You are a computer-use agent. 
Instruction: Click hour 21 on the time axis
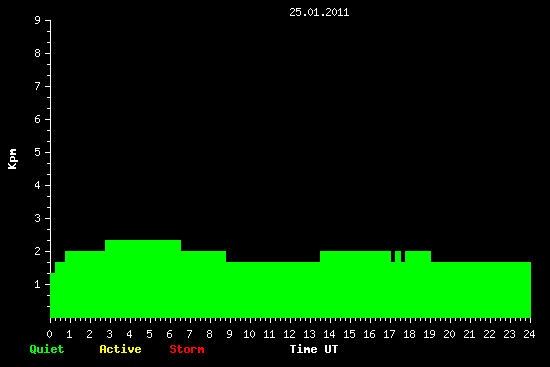[469, 334]
